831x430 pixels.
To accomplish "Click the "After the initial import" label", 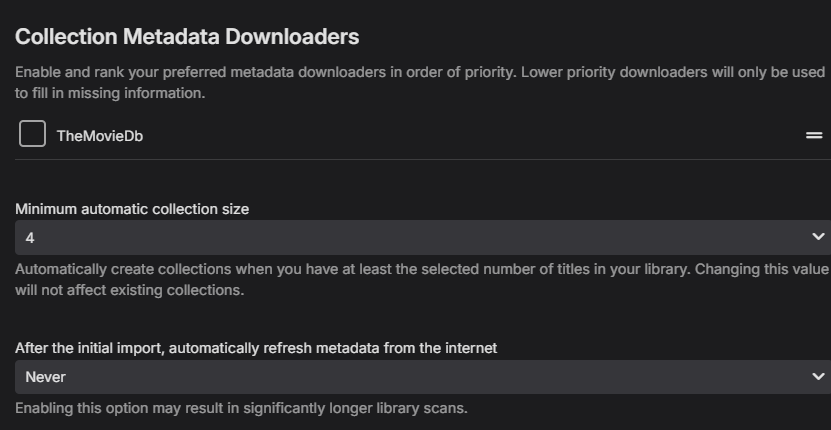I will 256,348.
